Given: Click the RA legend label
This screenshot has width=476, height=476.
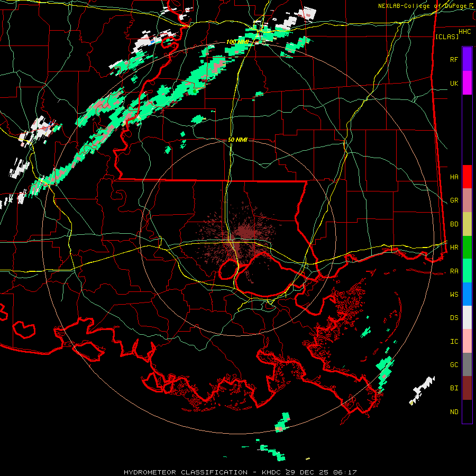Looking at the screenshot, I should tap(454, 271).
